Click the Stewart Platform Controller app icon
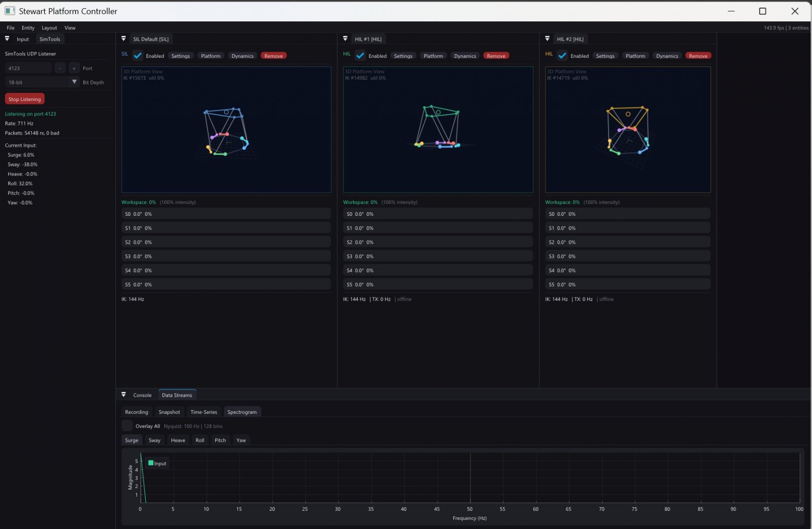The height and width of the screenshot is (529, 812). pyautogui.click(x=10, y=11)
